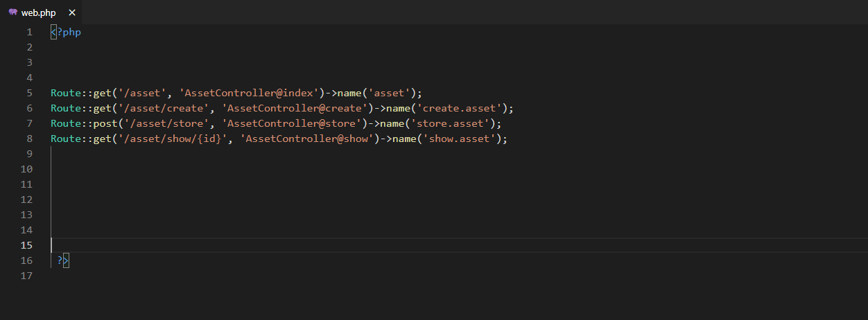The width and height of the screenshot is (868, 320).
Task: Select line number 1 in the gutter
Action: [29, 32]
